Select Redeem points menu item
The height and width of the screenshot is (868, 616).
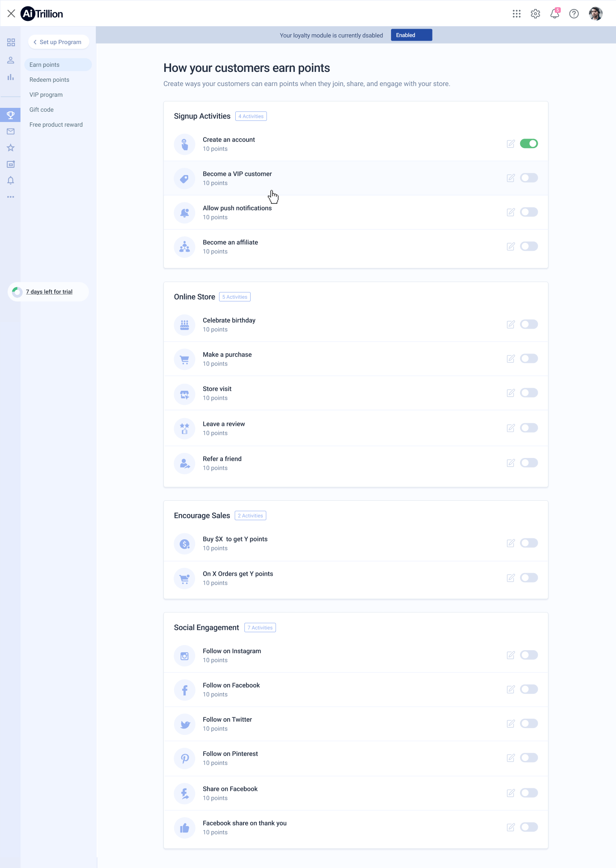tap(49, 80)
